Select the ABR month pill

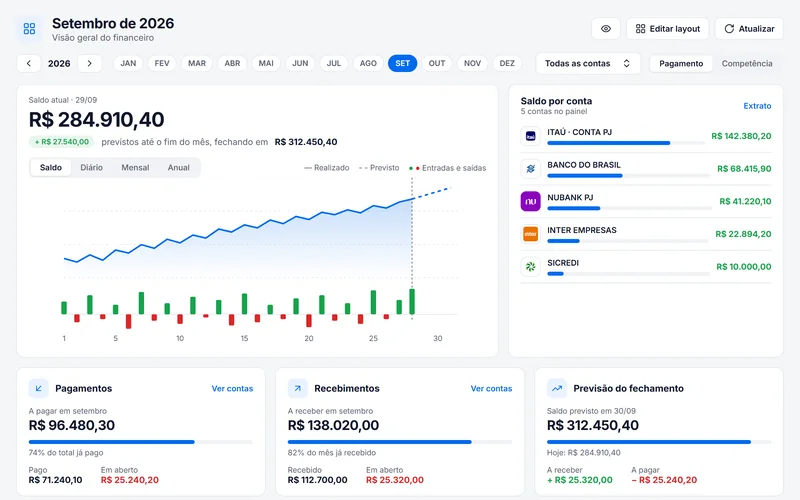click(232, 63)
